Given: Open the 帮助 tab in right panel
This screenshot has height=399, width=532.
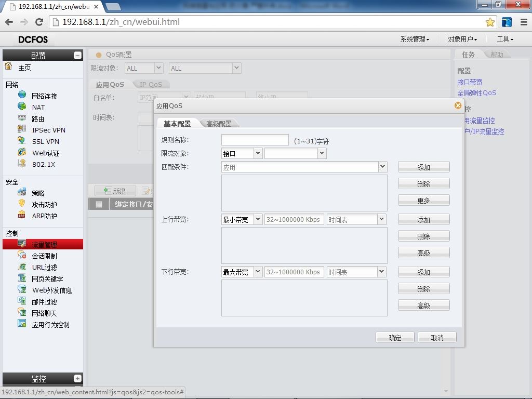Looking at the screenshot, I should click(x=497, y=54).
